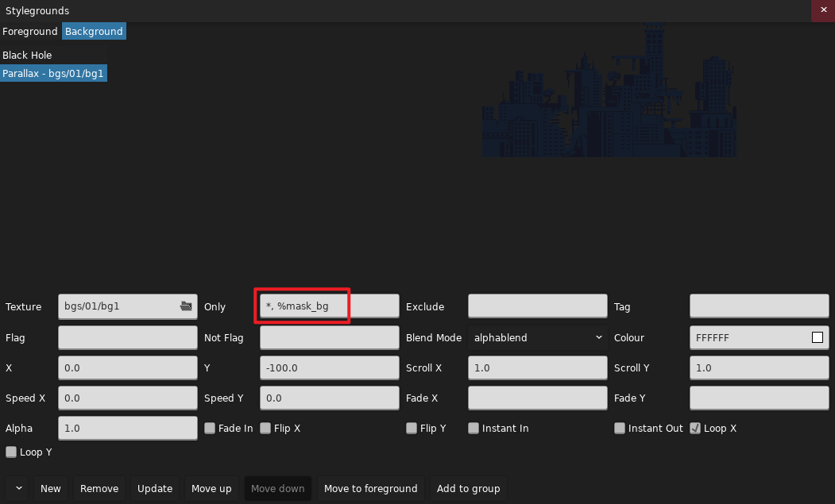Click the Move up button
The image size is (835, 504).
(x=211, y=489)
